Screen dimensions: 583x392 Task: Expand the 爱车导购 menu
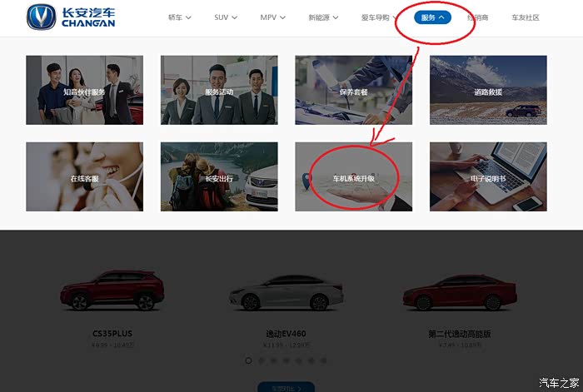(x=378, y=17)
